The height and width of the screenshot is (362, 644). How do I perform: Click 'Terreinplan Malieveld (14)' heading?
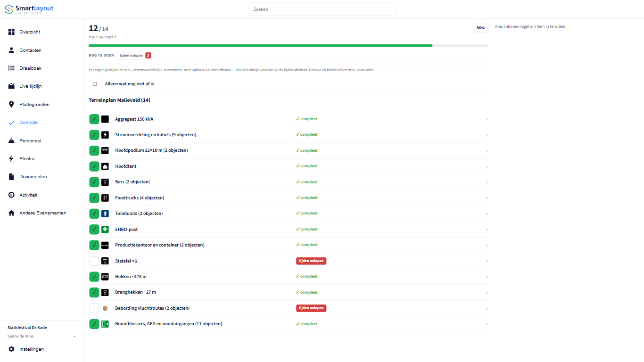pyautogui.click(x=119, y=100)
